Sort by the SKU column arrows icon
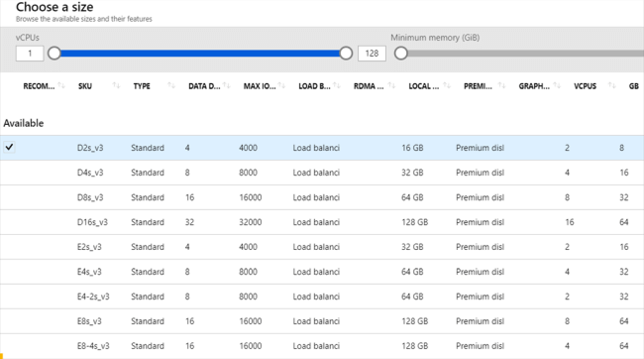 (117, 85)
